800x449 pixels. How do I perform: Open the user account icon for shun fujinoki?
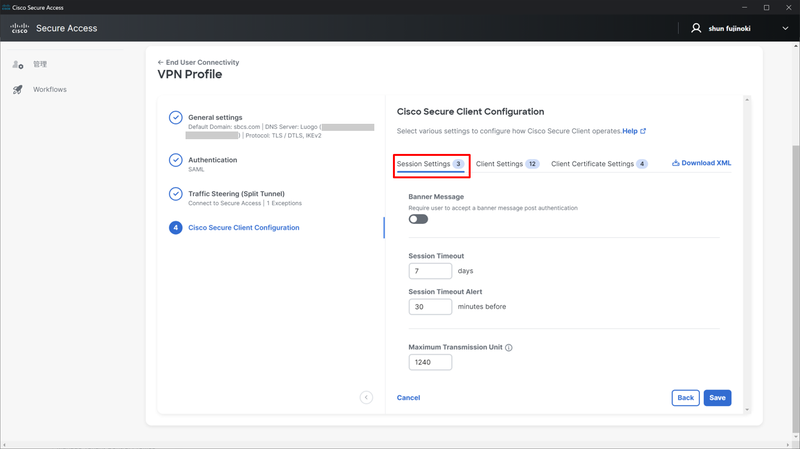tap(696, 28)
